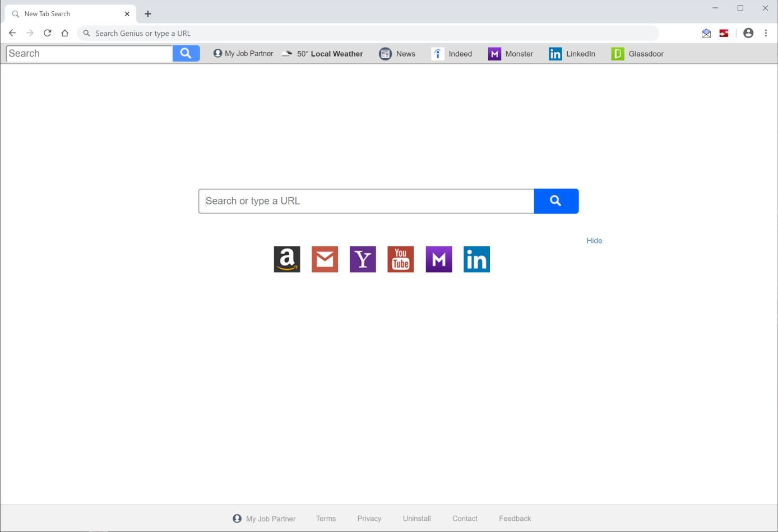Open My Job Partner in toolbar
The image size is (778, 532).
click(243, 54)
